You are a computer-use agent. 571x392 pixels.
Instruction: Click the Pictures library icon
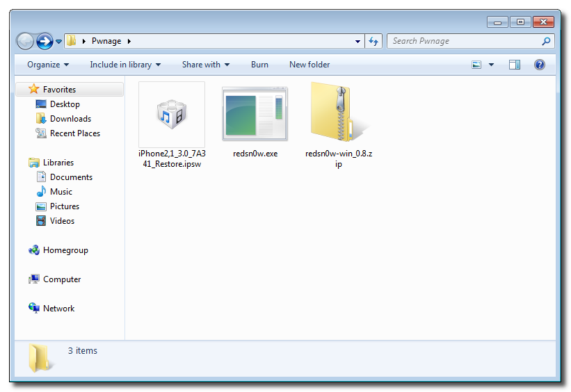tap(41, 206)
